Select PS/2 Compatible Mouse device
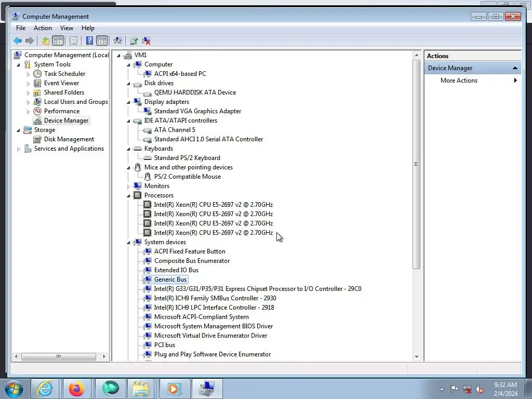This screenshot has height=399, width=532. (187, 177)
